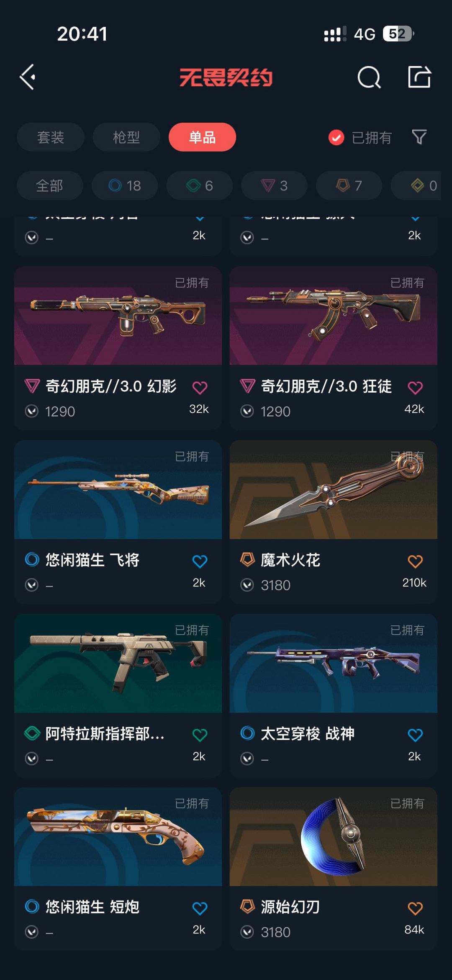Toggle heart on 阿特拉斯指挥部 skin
The image size is (452, 980).
click(x=200, y=735)
